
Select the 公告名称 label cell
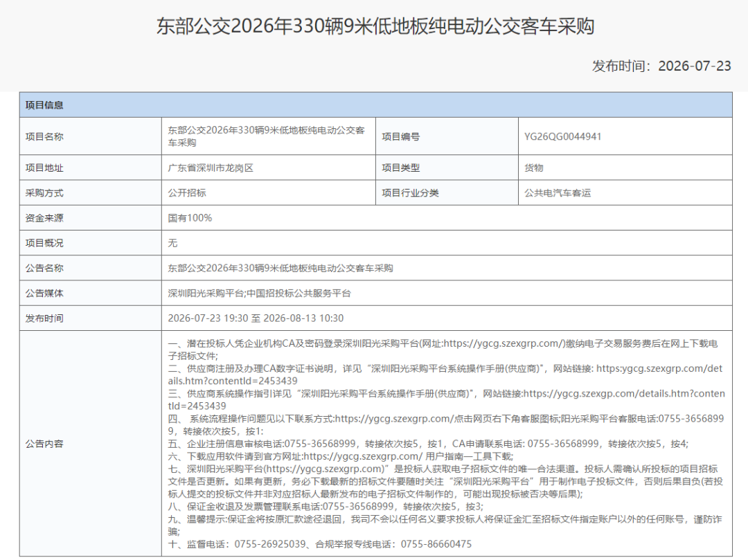tap(91, 268)
